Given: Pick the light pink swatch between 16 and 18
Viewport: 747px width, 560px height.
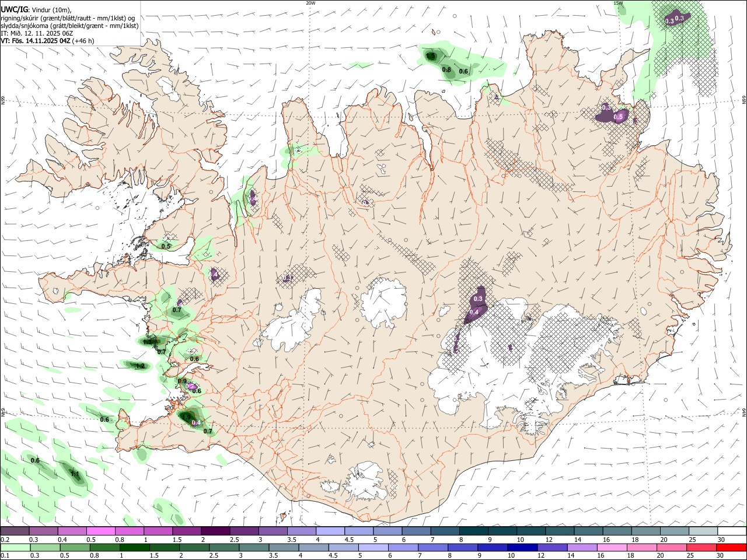Looking at the screenshot, I should tap(612, 547).
